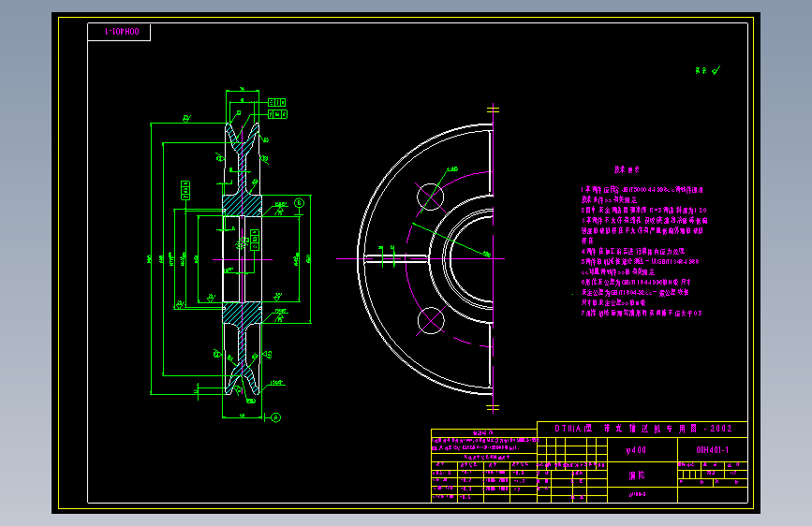Screen dimensions: 812x526
Task: Click the datum A circle below the section view
Action: pos(276,417)
